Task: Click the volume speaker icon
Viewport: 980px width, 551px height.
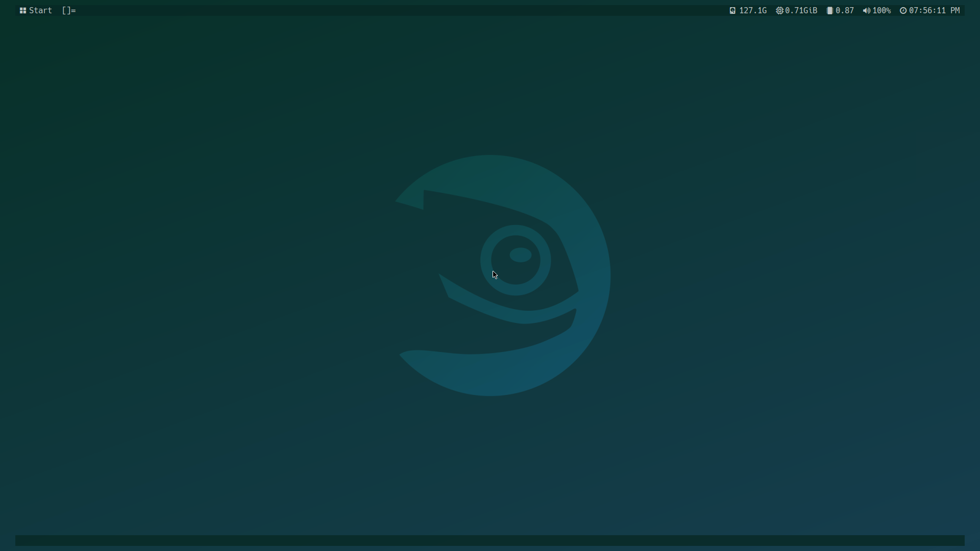Action: click(x=867, y=10)
